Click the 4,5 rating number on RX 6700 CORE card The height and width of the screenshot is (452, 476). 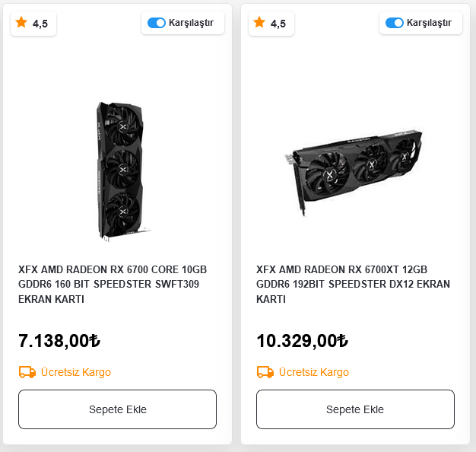tap(40, 24)
